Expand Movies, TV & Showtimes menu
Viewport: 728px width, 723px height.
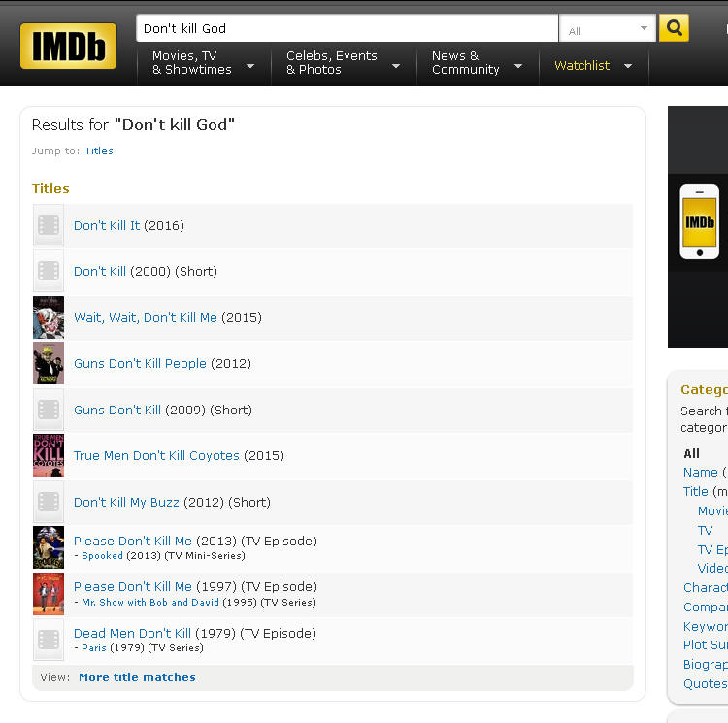[x=204, y=63]
